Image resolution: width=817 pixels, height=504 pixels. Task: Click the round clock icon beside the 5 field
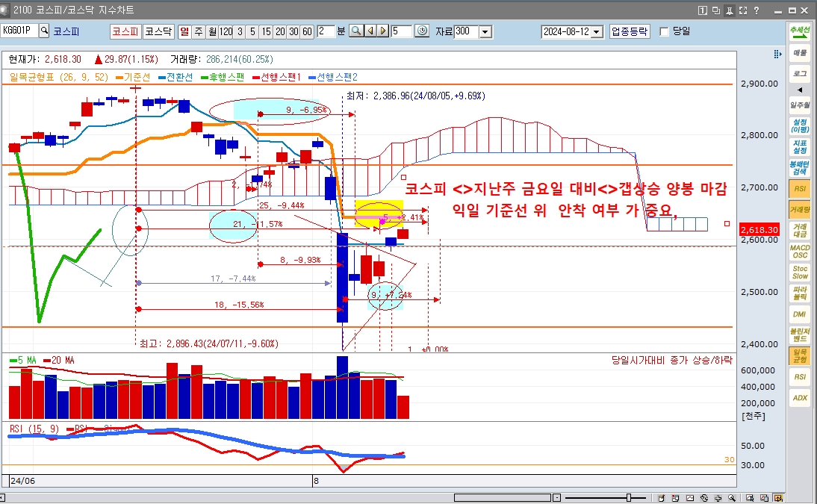coord(422,31)
